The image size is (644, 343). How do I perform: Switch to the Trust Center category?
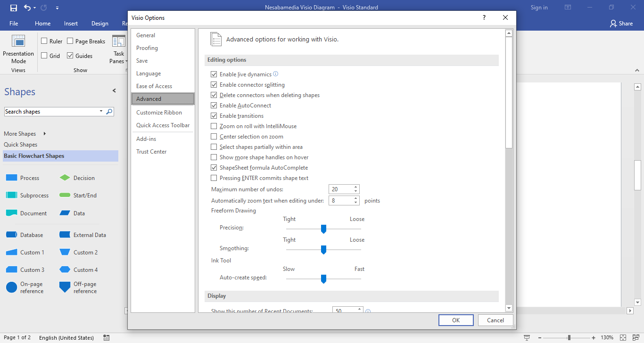[x=151, y=152]
